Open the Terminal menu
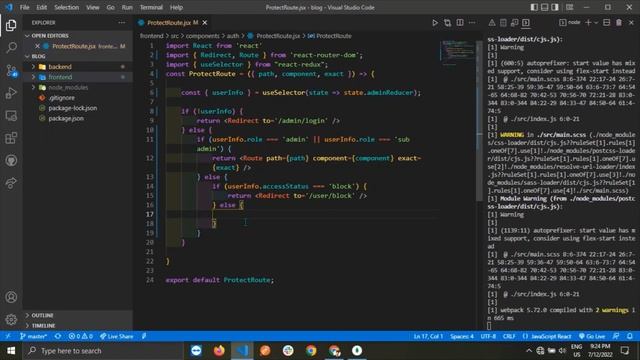The height and width of the screenshot is (360, 640). [151, 7]
